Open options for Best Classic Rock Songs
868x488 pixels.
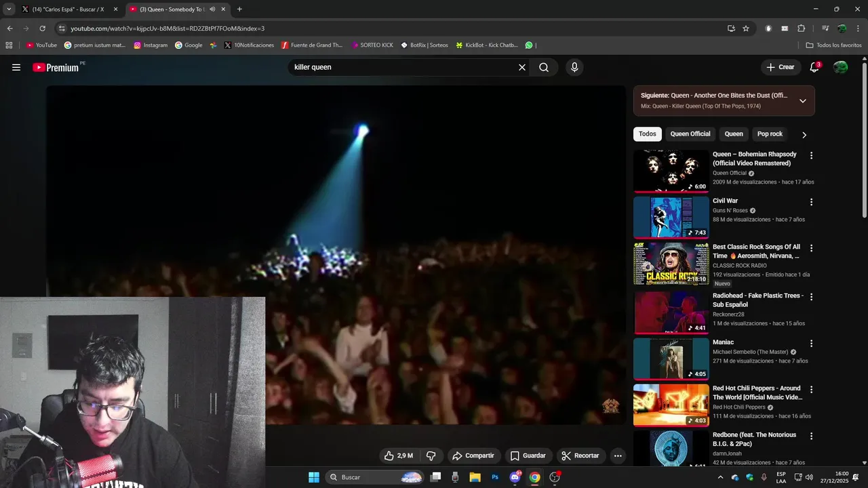(x=811, y=248)
